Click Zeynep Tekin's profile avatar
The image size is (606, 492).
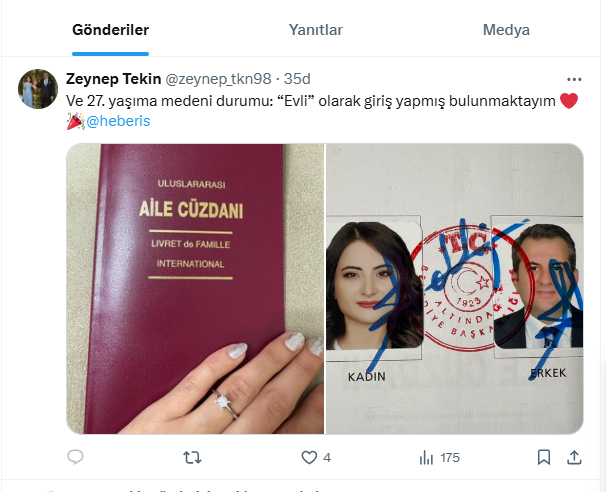pos(38,89)
